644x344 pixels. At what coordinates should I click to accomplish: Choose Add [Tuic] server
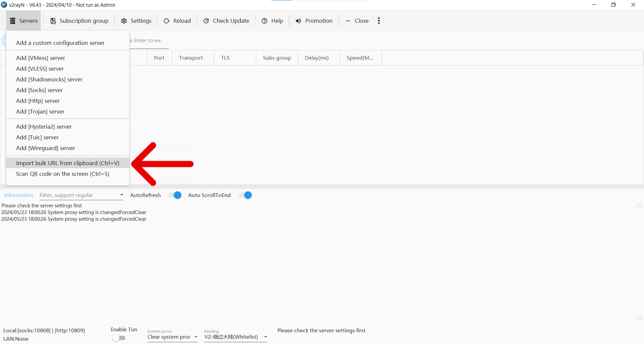click(x=68, y=137)
